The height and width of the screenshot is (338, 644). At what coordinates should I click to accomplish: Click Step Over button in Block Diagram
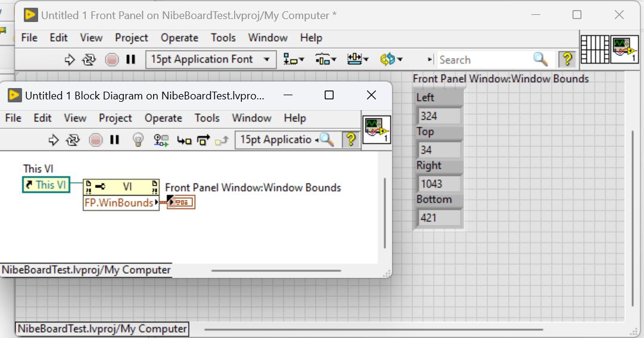tap(203, 140)
